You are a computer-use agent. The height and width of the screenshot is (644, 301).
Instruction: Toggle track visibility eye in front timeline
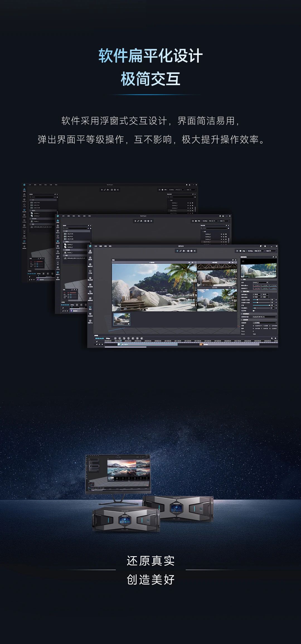click(102, 344)
